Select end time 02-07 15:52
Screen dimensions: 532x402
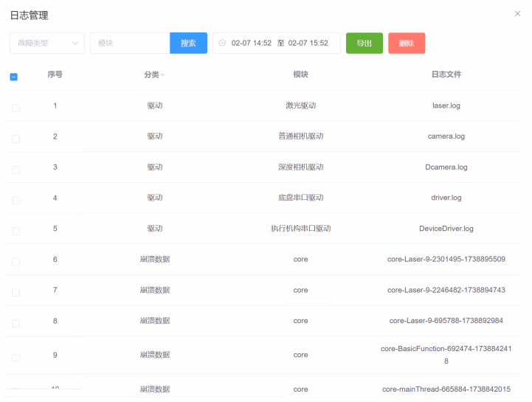click(x=308, y=43)
